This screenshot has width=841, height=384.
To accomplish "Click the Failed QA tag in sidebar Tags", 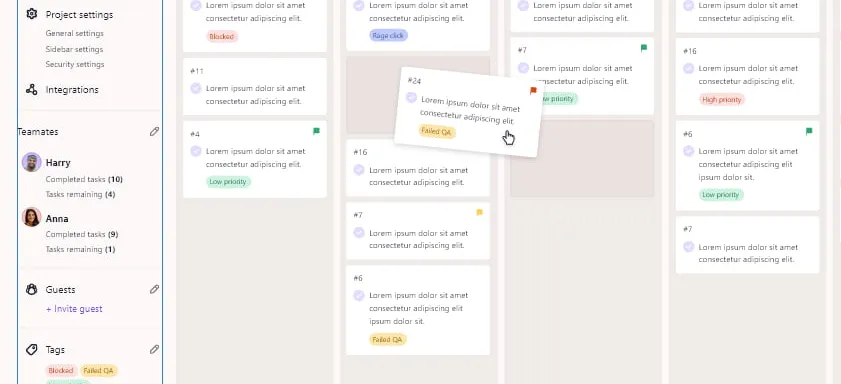I will click(99, 371).
